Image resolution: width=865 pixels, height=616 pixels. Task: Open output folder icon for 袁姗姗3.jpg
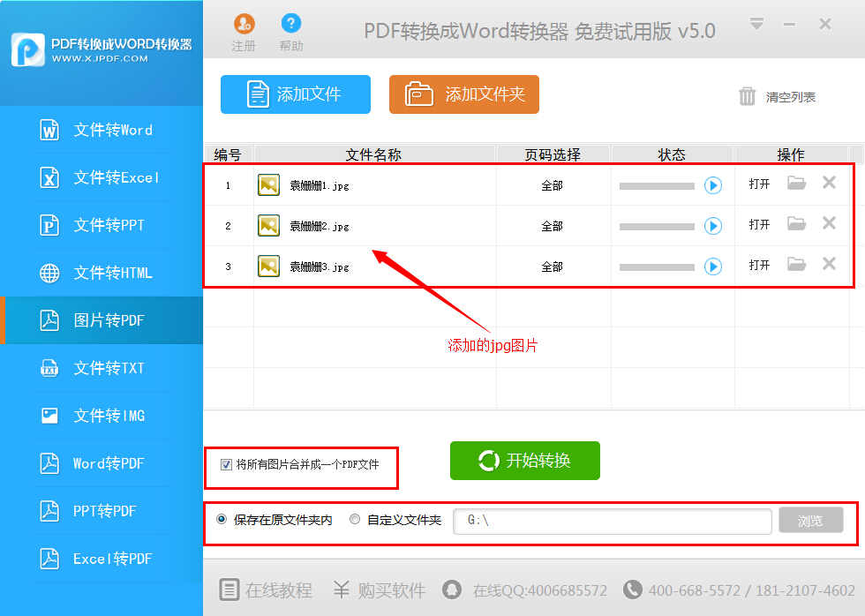click(x=796, y=264)
